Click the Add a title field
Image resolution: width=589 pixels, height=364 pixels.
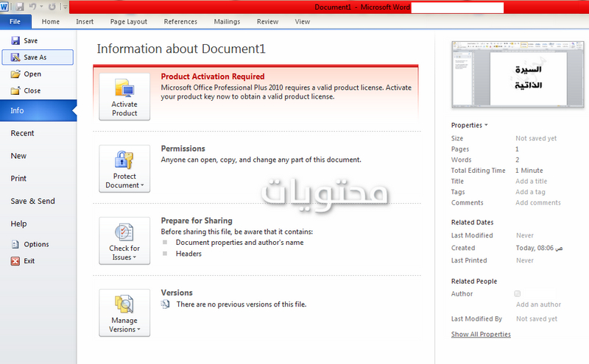pyautogui.click(x=531, y=181)
